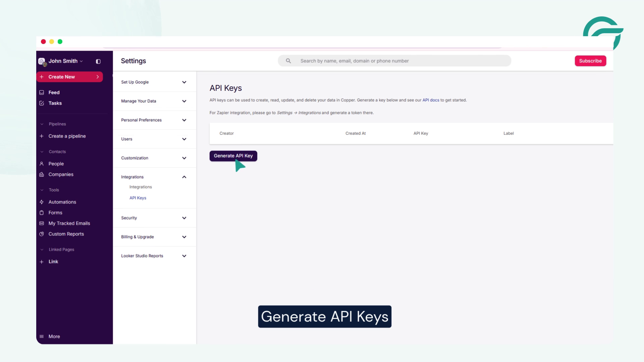
Task: Click the Automations lightning bolt icon
Action: [42, 202]
